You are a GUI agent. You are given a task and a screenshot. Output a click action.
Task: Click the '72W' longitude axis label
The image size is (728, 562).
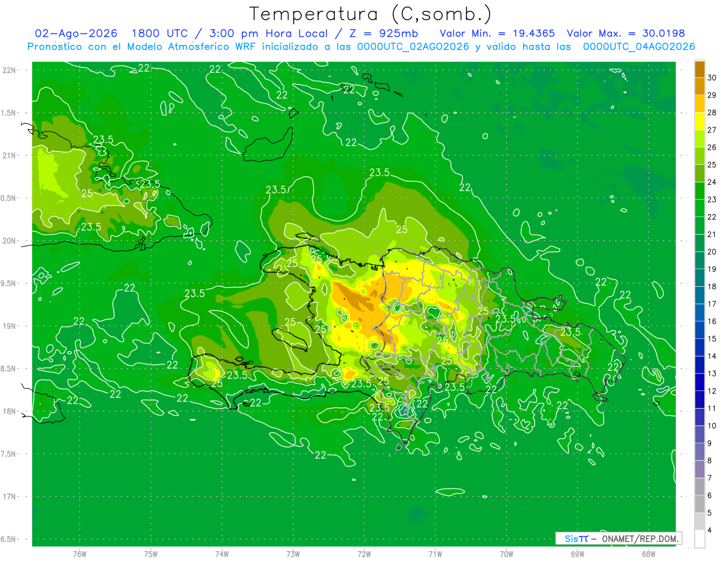pyautogui.click(x=364, y=554)
